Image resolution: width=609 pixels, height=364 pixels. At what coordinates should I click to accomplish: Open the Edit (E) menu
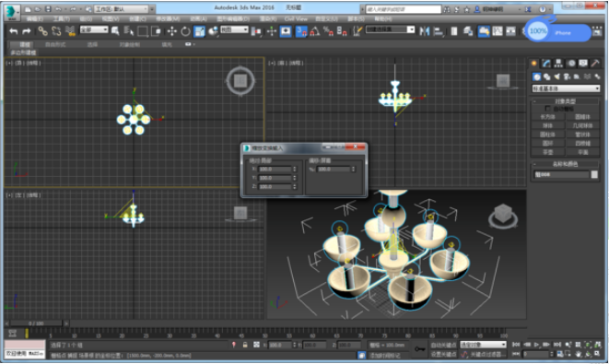(x=35, y=18)
